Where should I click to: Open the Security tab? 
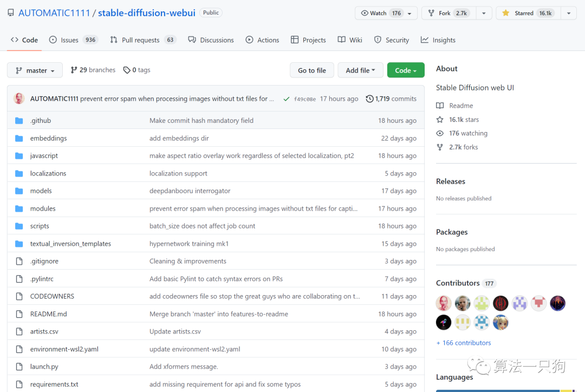[392, 40]
